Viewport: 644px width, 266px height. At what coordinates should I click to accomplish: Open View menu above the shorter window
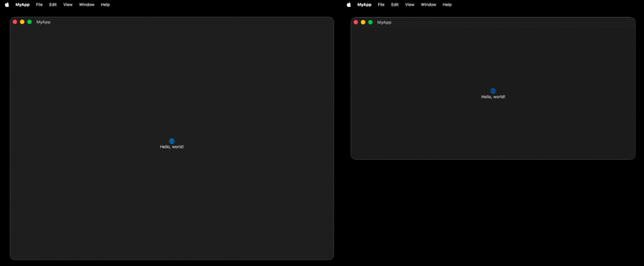point(409,4)
